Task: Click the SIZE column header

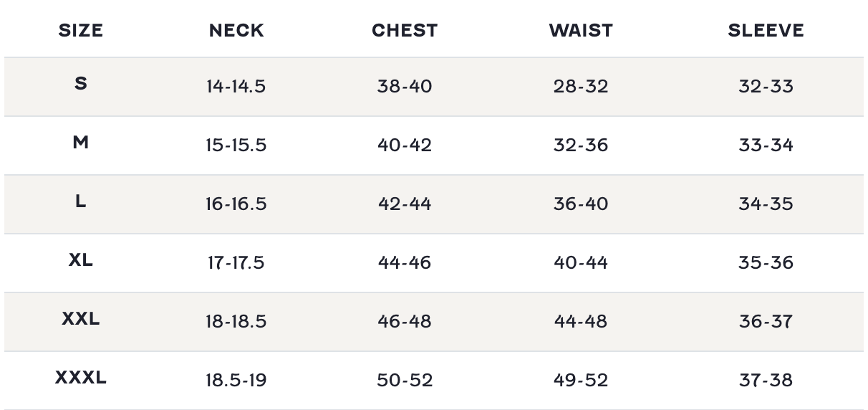Action: [x=81, y=30]
